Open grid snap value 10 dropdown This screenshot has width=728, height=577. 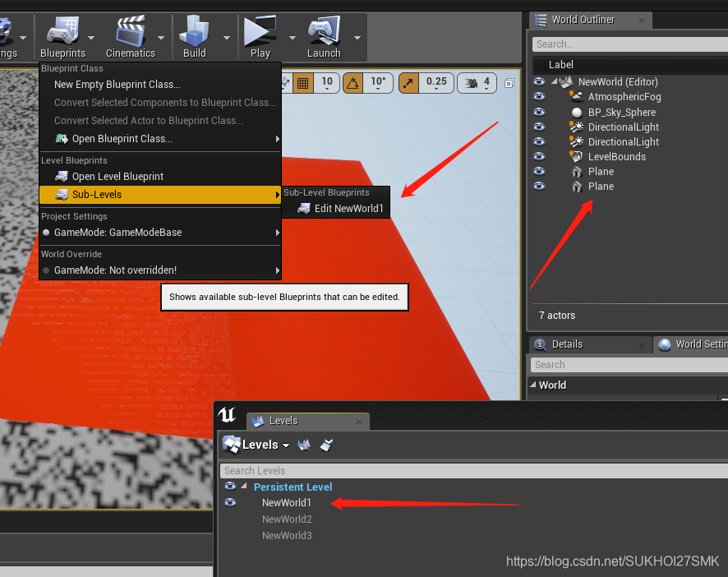[327, 83]
